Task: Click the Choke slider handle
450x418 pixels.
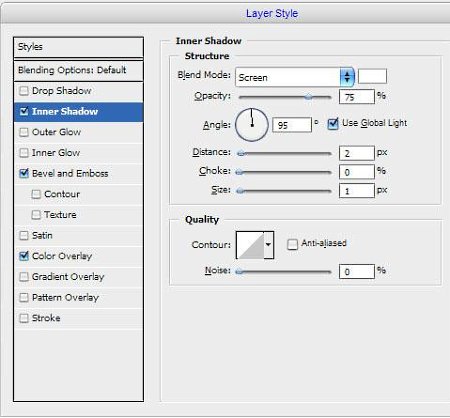Action: tap(239, 172)
